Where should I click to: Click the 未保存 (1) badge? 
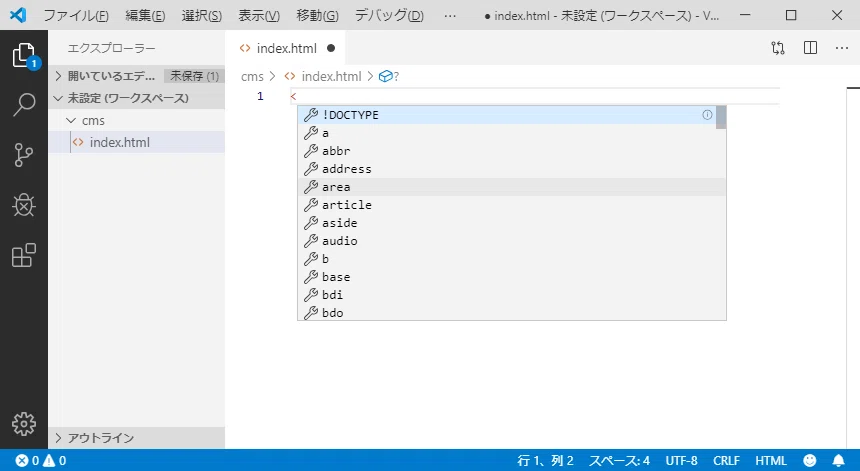(x=194, y=76)
